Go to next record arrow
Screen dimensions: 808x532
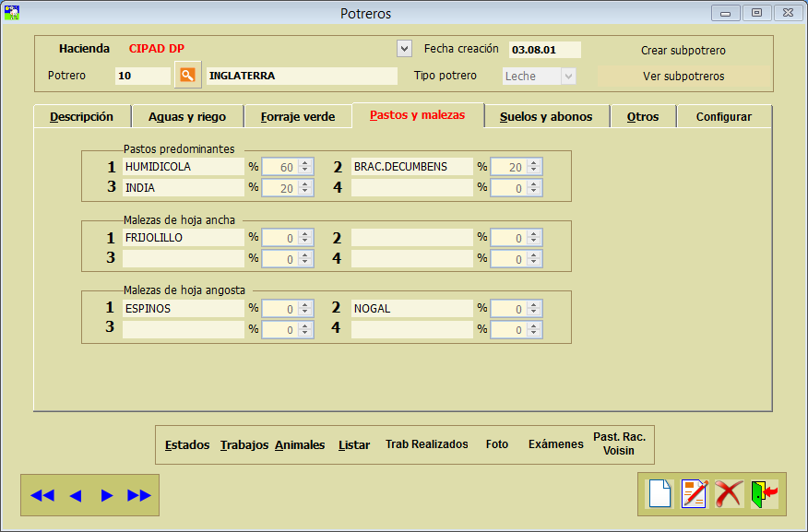click(x=107, y=495)
